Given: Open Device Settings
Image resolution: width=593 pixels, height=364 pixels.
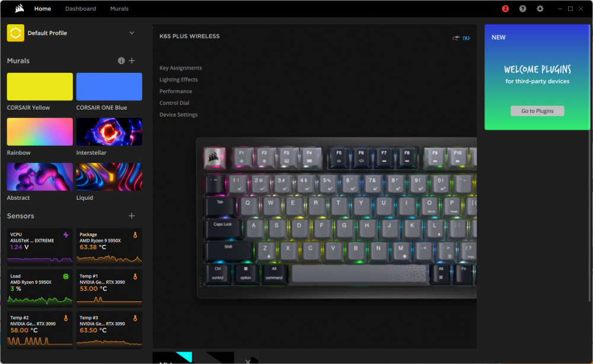Looking at the screenshot, I should coord(178,114).
